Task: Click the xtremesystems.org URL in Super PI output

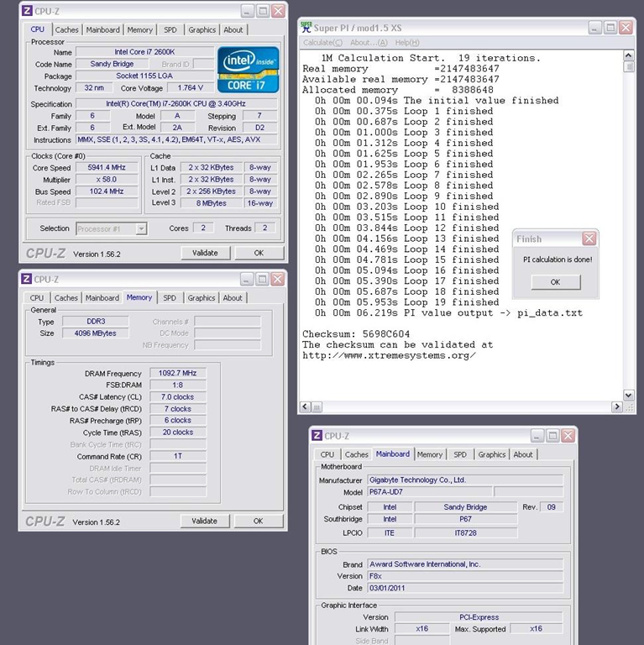Action: click(x=389, y=355)
